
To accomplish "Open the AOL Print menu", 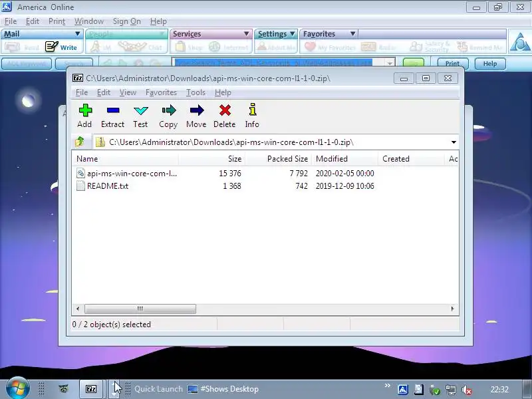I will 57,21.
